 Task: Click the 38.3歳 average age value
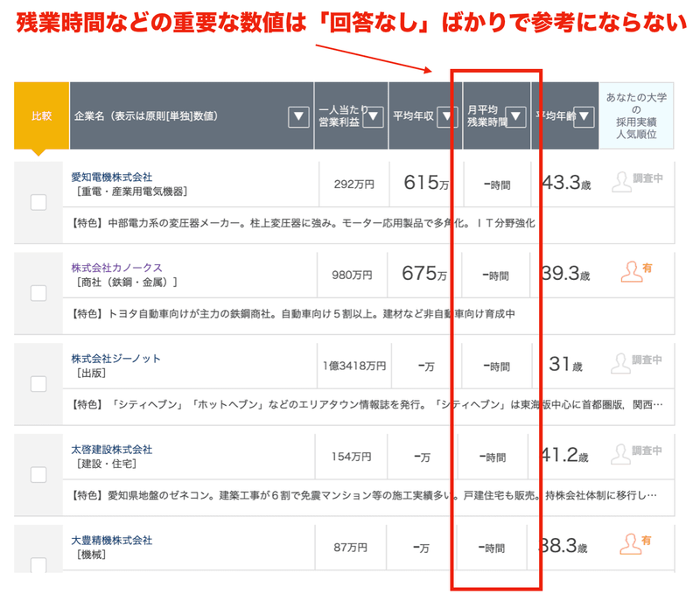pyautogui.click(x=563, y=546)
